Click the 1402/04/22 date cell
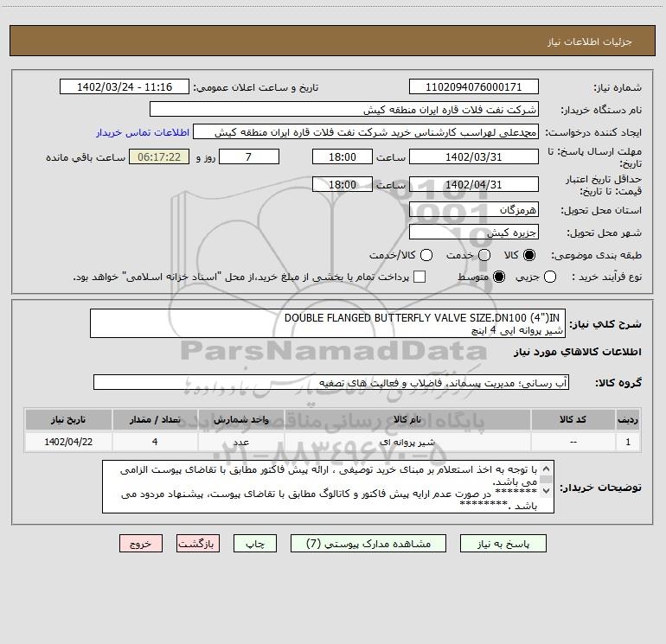Screen dimensions: 666x644 (68, 442)
